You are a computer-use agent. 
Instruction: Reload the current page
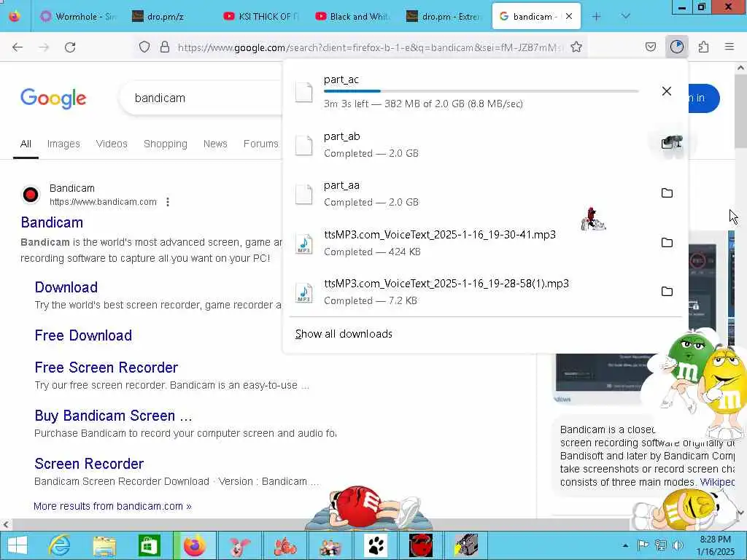click(70, 47)
